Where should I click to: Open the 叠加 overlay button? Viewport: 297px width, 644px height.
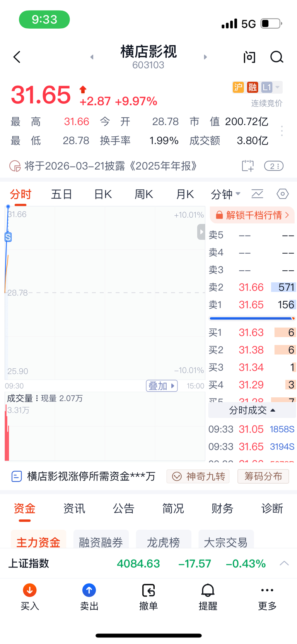click(x=162, y=386)
